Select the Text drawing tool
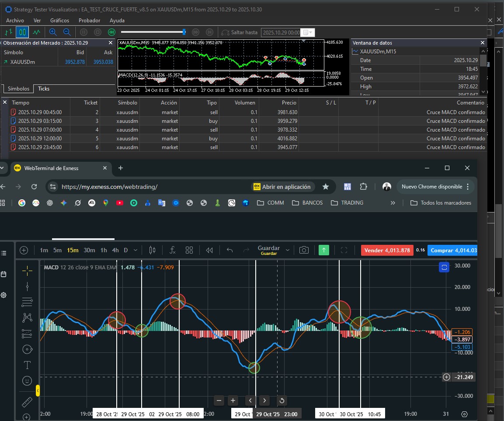Image resolution: width=504 pixels, height=421 pixels. click(x=27, y=365)
